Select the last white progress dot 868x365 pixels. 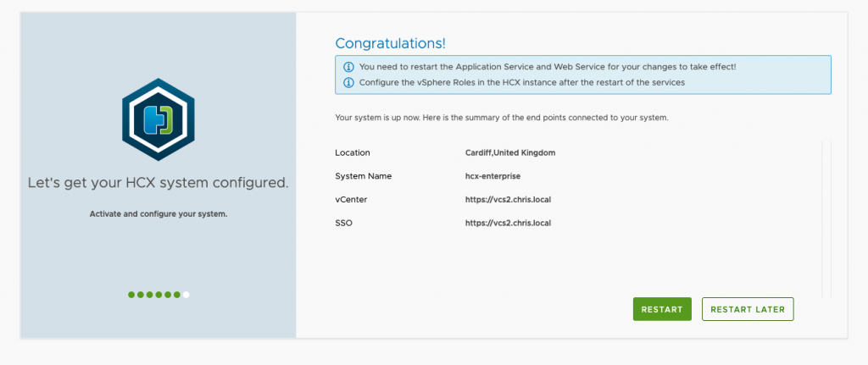(186, 295)
